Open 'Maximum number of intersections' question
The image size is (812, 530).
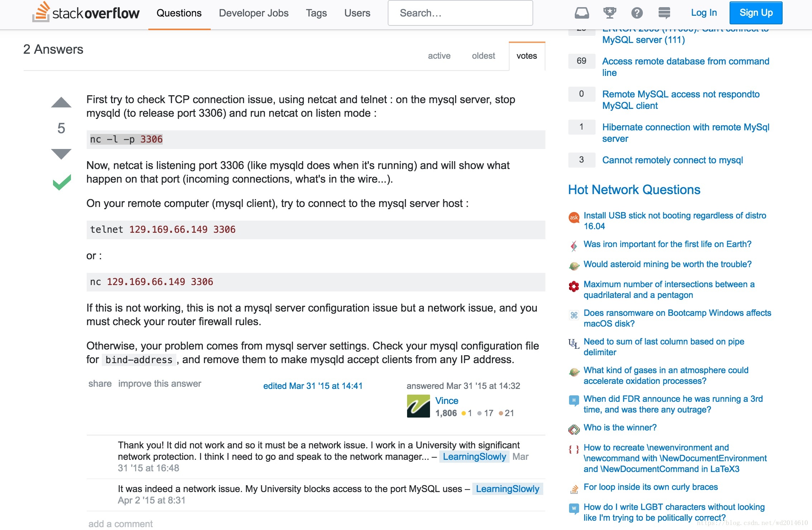669,289
